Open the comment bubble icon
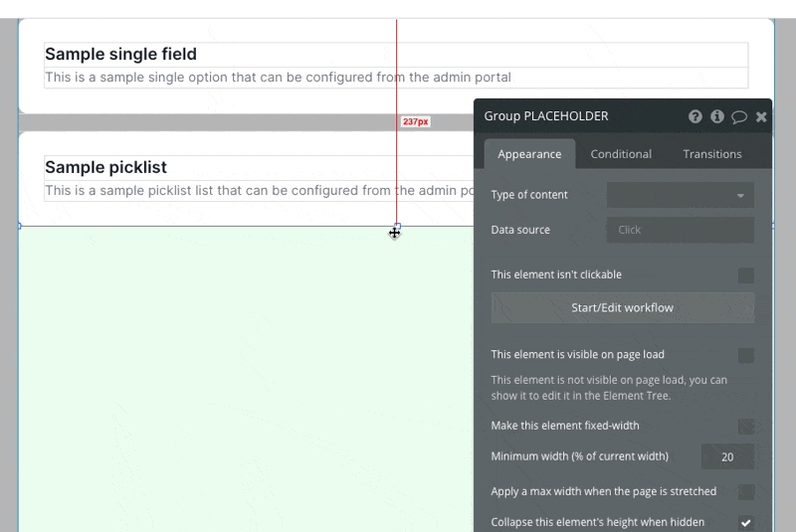 pos(739,116)
